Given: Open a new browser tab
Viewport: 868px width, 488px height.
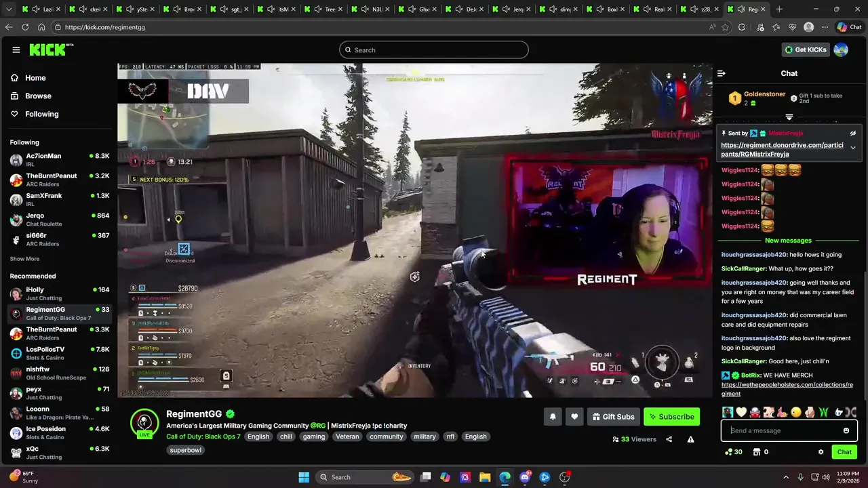Looking at the screenshot, I should click(779, 9).
